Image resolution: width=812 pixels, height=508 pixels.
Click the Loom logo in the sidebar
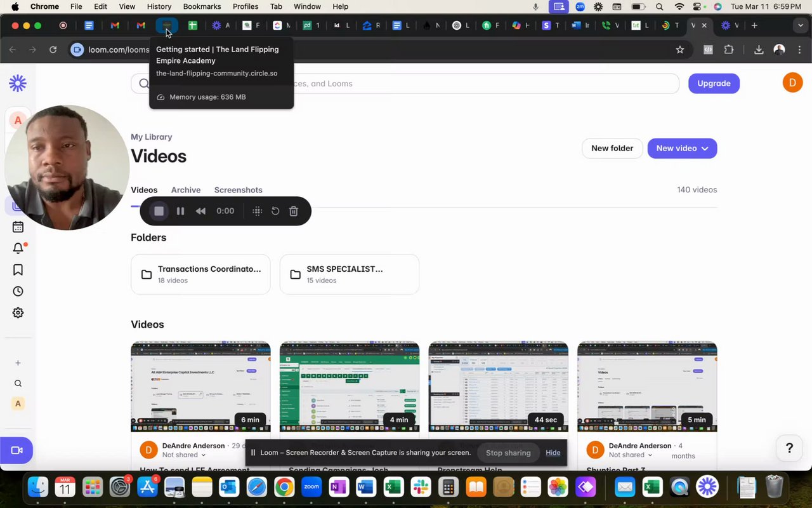tap(18, 83)
